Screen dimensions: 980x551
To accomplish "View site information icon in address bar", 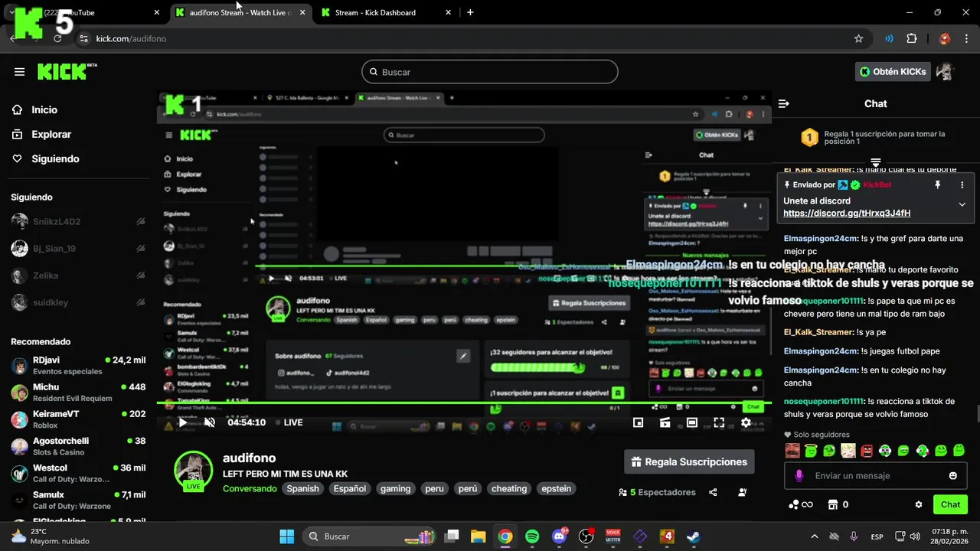I will 84,38.
